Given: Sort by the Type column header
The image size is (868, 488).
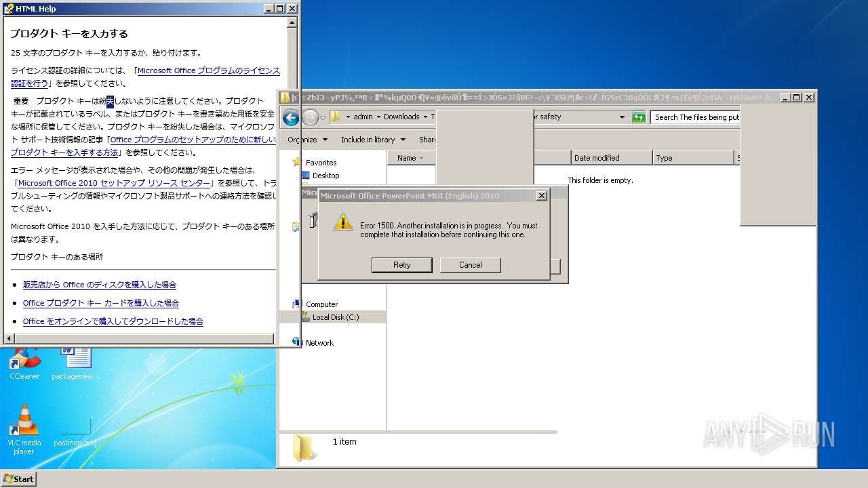Looking at the screenshot, I should click(x=693, y=158).
